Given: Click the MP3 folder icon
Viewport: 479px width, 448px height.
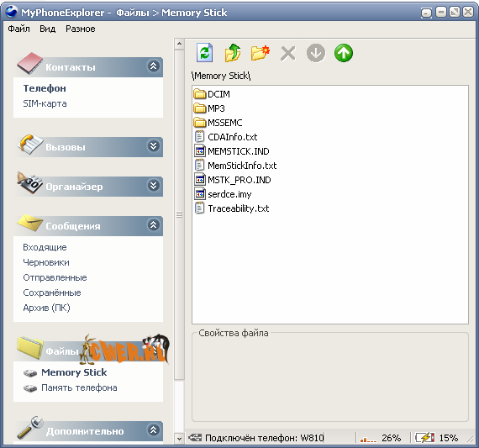Looking at the screenshot, I should (x=200, y=108).
